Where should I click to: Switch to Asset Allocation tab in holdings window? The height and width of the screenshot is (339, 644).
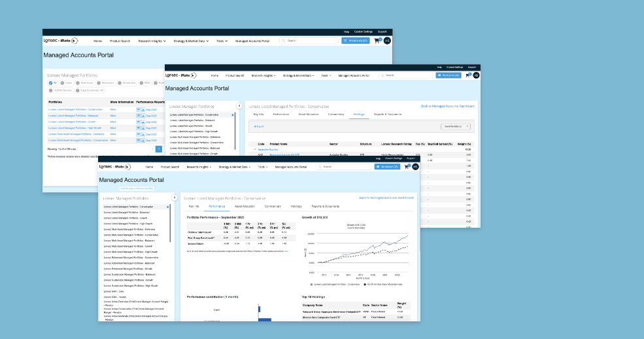[x=309, y=115]
